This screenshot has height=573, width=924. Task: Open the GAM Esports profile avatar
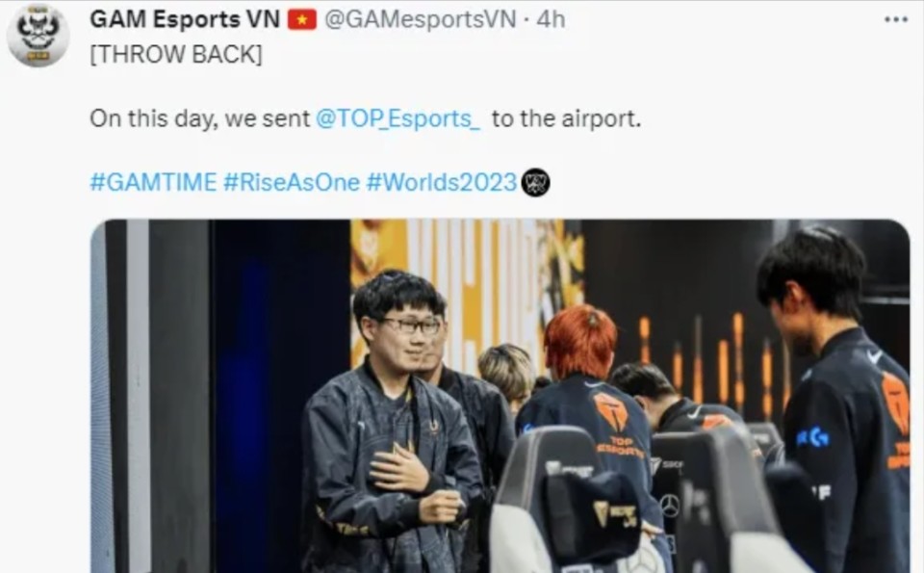38,36
